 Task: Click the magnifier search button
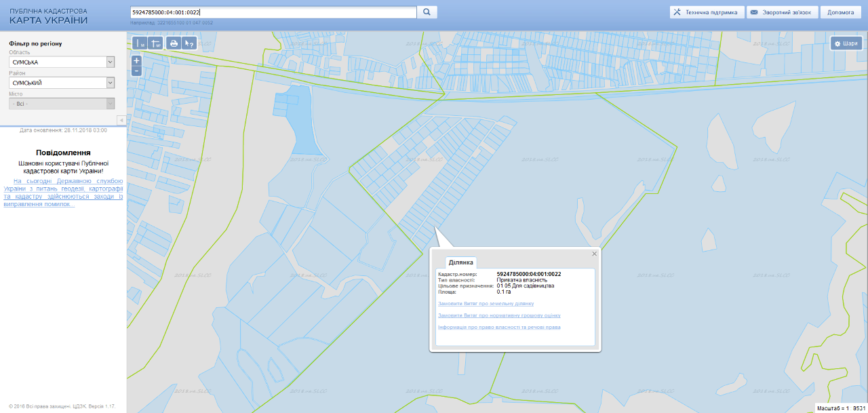pos(427,12)
